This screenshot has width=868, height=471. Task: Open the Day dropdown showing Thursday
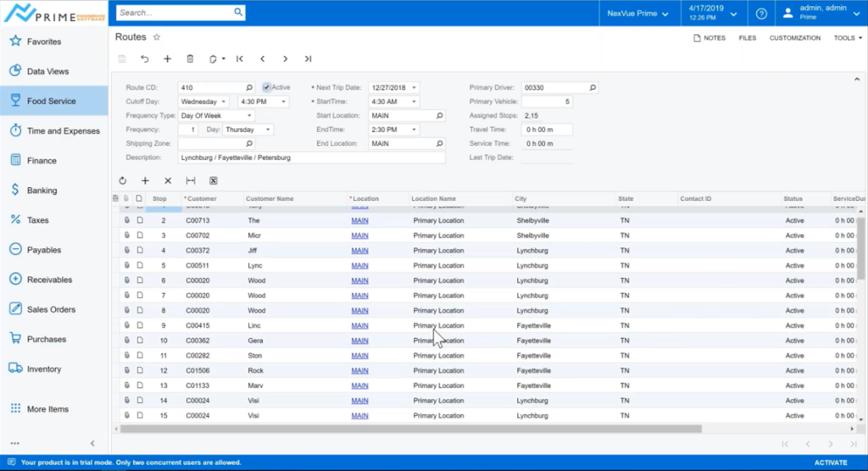tap(268, 130)
